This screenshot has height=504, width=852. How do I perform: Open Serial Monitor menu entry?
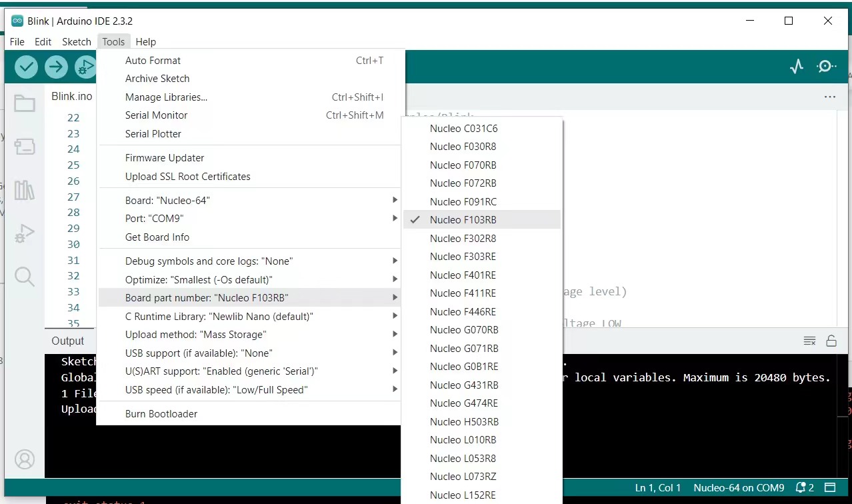click(250, 115)
